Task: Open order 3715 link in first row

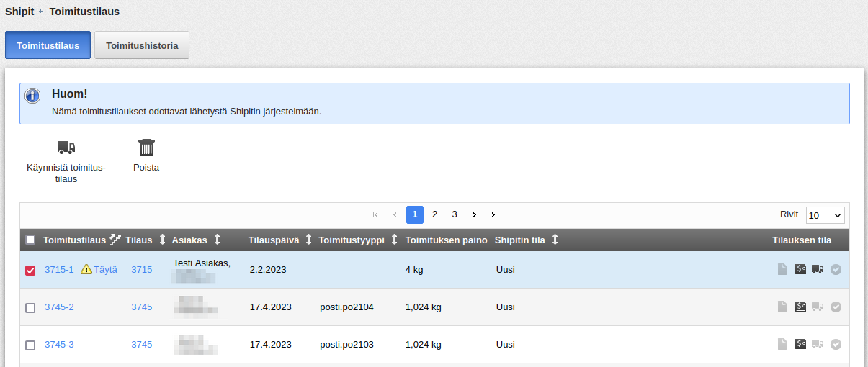Action: pyautogui.click(x=141, y=269)
